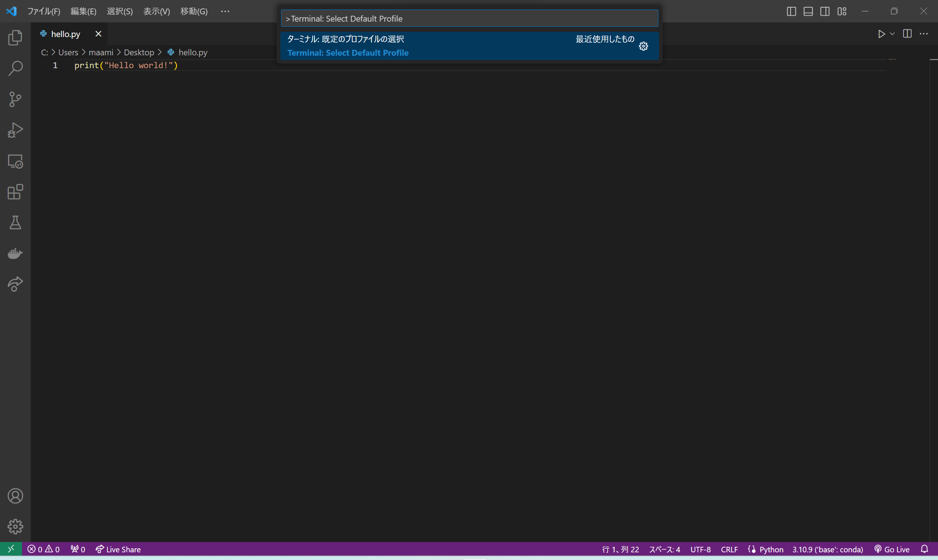
Task: Toggle the bottom panel visibility
Action: click(x=808, y=11)
